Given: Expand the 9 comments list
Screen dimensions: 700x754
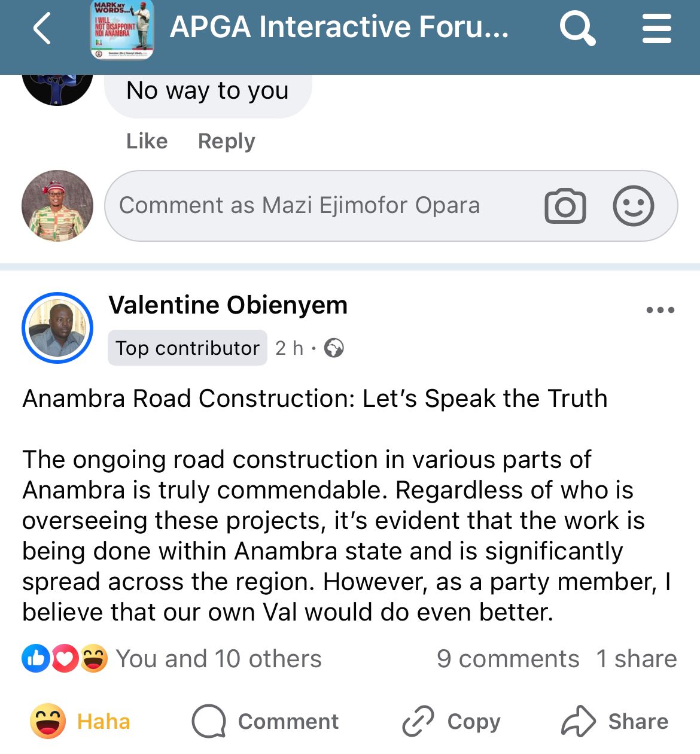Looking at the screenshot, I should point(508,659).
